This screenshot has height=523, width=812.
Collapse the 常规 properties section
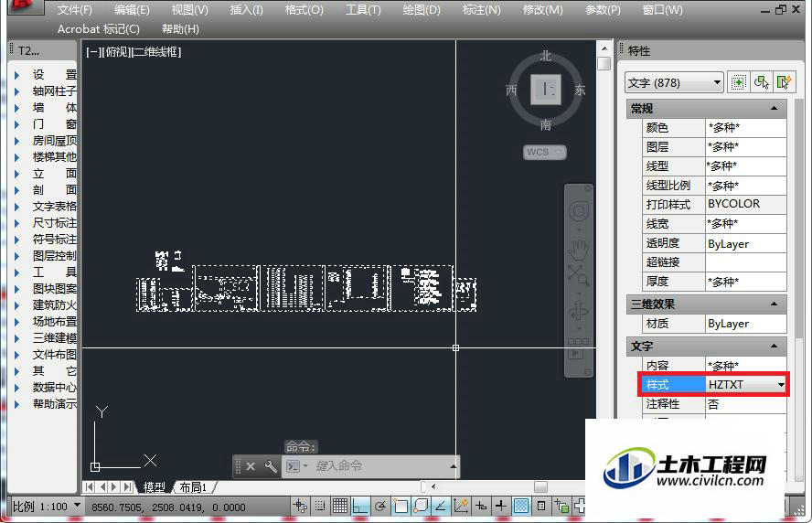click(x=774, y=108)
